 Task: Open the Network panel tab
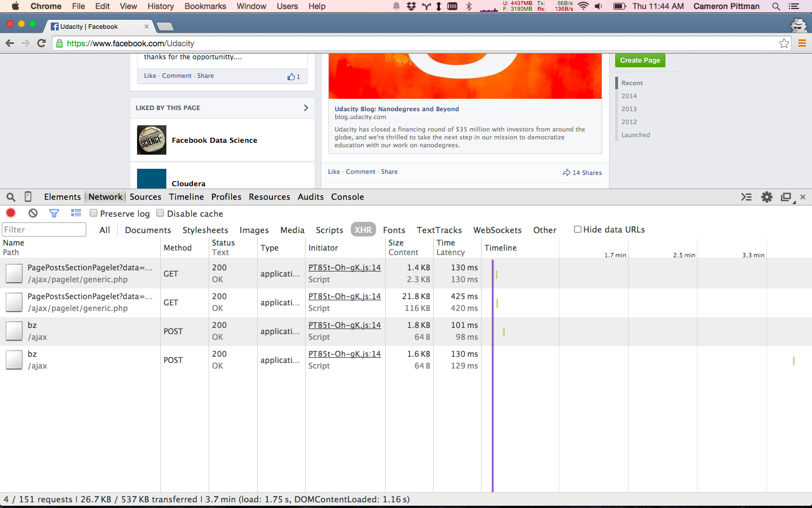click(105, 196)
